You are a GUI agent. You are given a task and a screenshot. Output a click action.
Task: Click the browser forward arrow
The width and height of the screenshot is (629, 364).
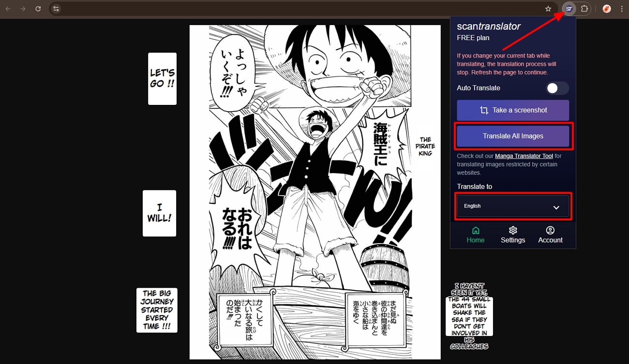23,9
